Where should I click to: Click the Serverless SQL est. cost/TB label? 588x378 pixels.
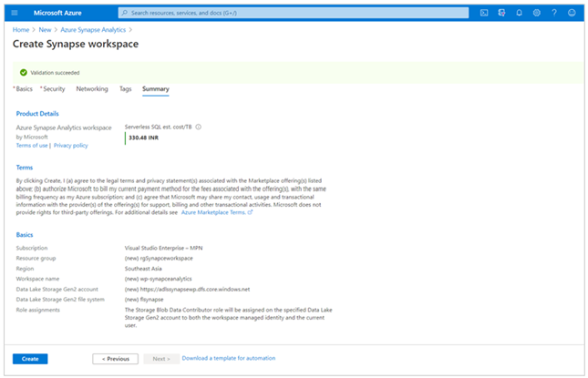tap(159, 127)
